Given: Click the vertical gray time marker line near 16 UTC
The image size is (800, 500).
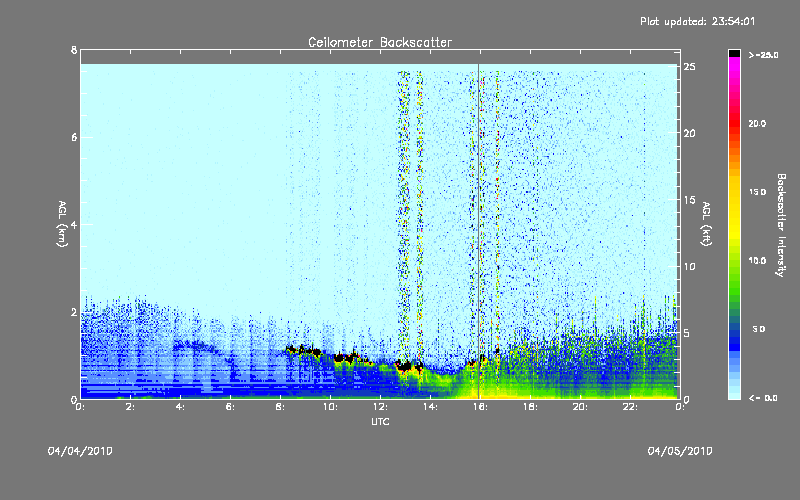Looking at the screenshot, I should (479, 230).
